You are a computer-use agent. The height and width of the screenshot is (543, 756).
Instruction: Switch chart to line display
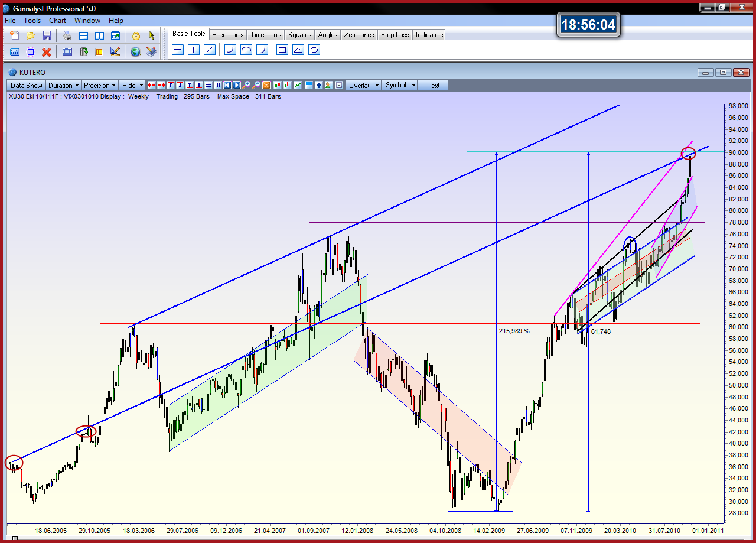[x=298, y=86]
